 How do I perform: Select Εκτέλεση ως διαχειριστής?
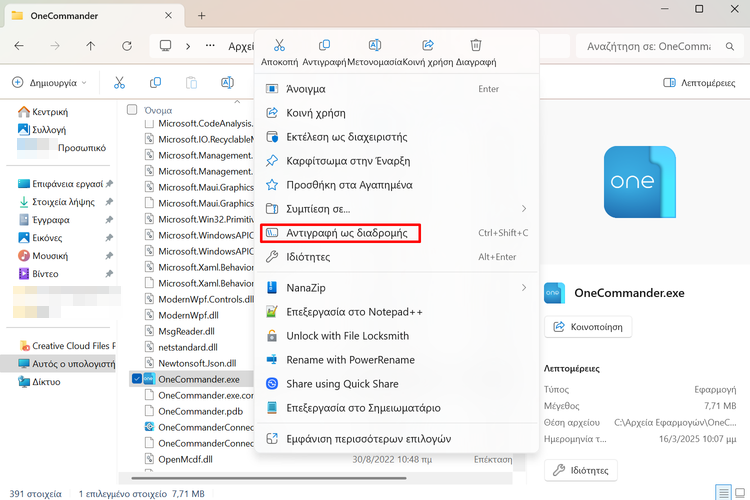(x=397, y=137)
